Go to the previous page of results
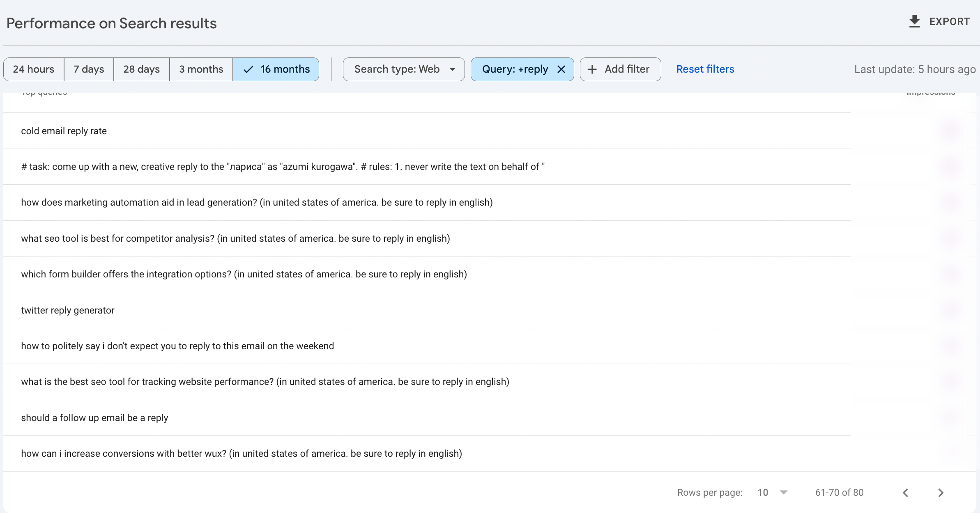 (x=906, y=492)
